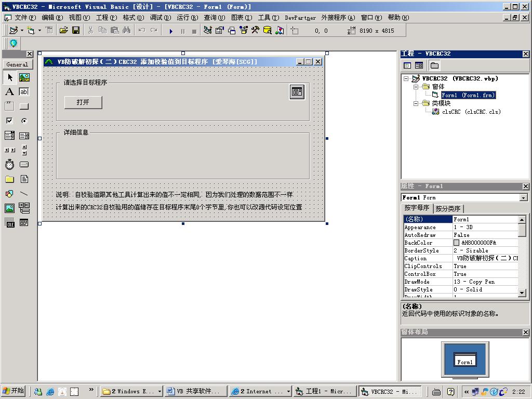The height and width of the screenshot is (399, 532).
Task: Click View Object in project panel
Action: pos(419,65)
